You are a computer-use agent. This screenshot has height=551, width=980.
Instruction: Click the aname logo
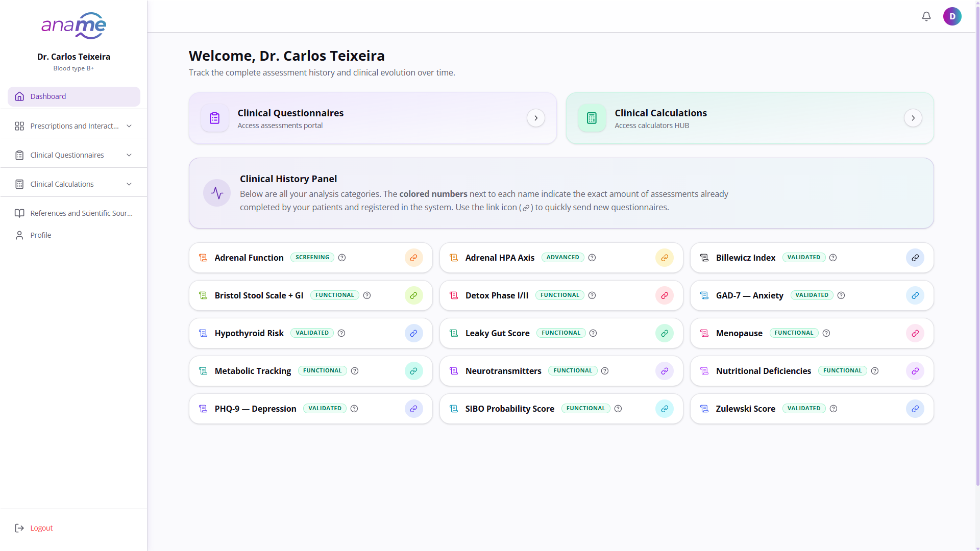[74, 26]
